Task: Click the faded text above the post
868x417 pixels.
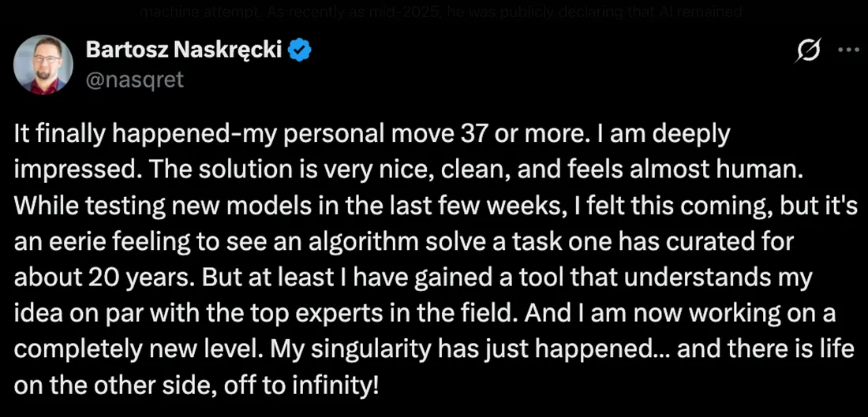Action: tap(440, 13)
